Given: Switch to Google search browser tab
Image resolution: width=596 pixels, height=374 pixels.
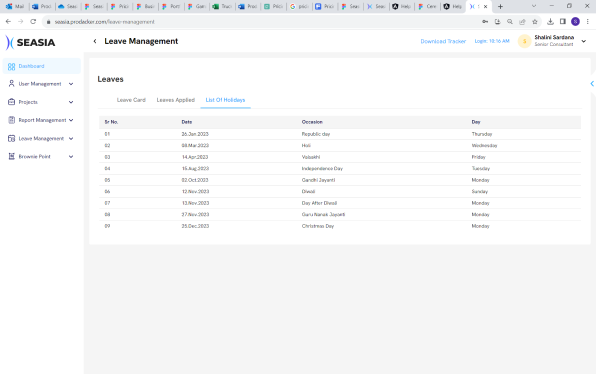Looking at the screenshot, I should point(299,6).
